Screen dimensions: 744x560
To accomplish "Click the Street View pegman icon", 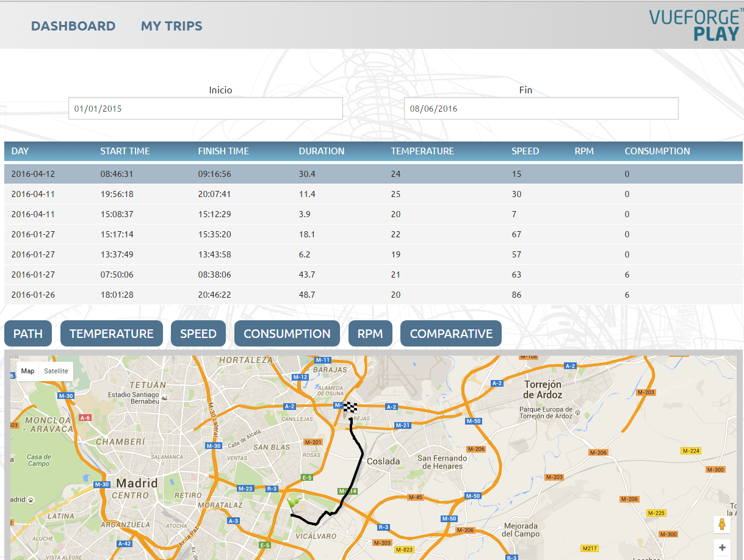I will 722,525.
